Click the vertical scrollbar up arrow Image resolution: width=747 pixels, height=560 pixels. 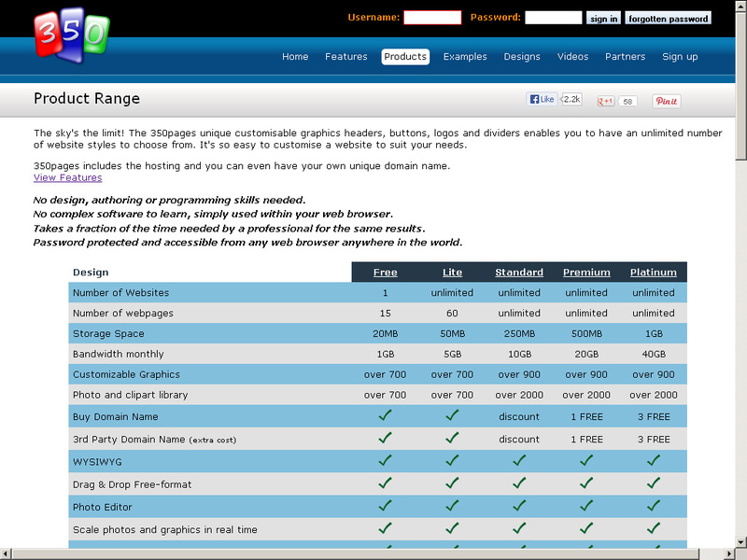coord(740,6)
